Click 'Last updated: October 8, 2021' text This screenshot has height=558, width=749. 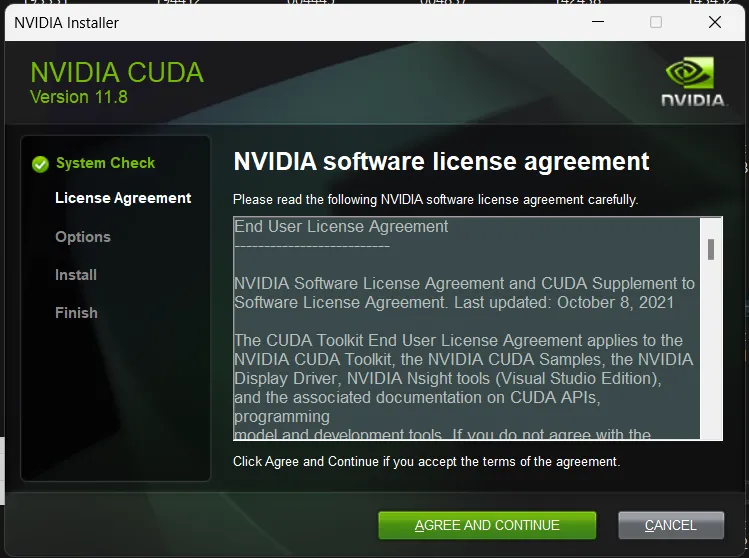tap(564, 302)
